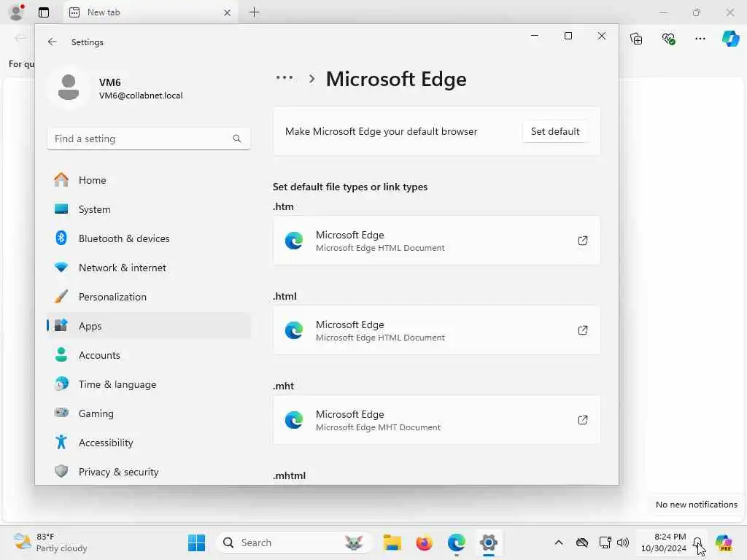Open Time & language settings
This screenshot has height=560, width=747.
pyautogui.click(x=149, y=384)
